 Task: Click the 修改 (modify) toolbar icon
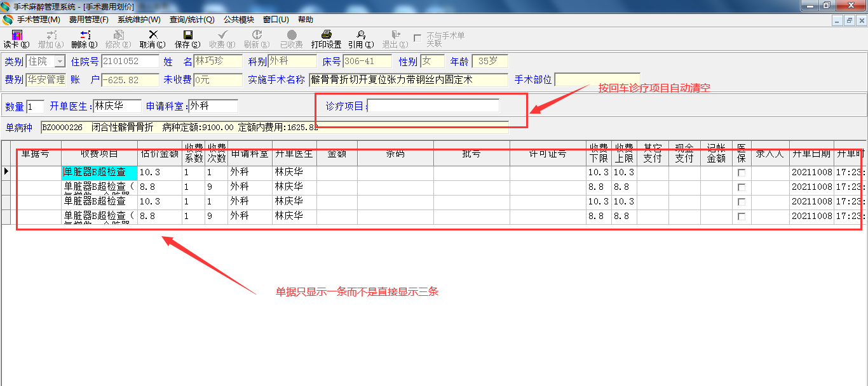coord(119,35)
